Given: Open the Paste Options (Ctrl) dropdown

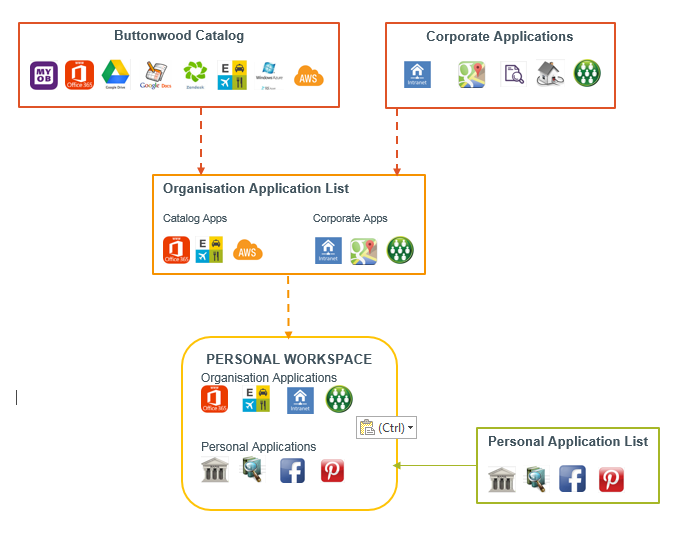Looking at the screenshot, I should click(386, 428).
